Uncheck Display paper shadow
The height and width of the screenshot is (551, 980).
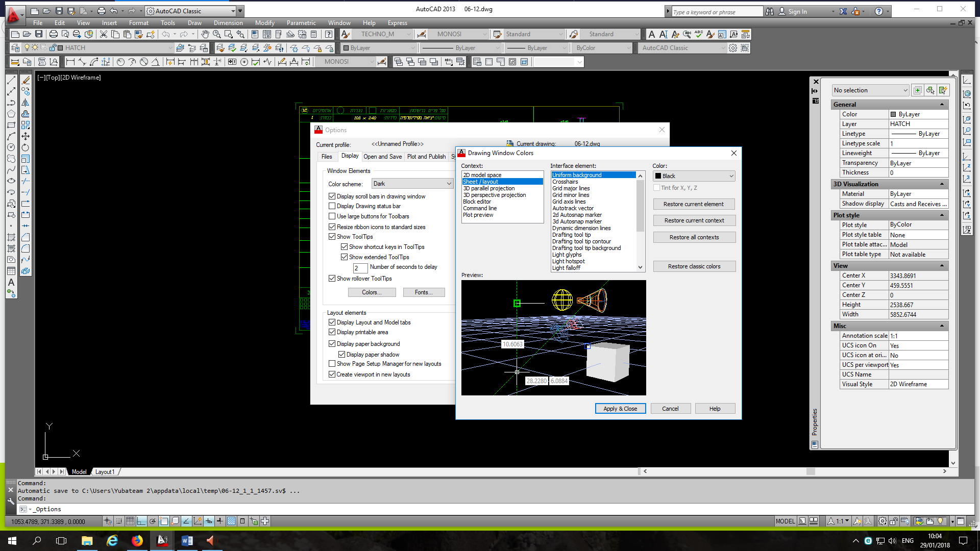(342, 355)
